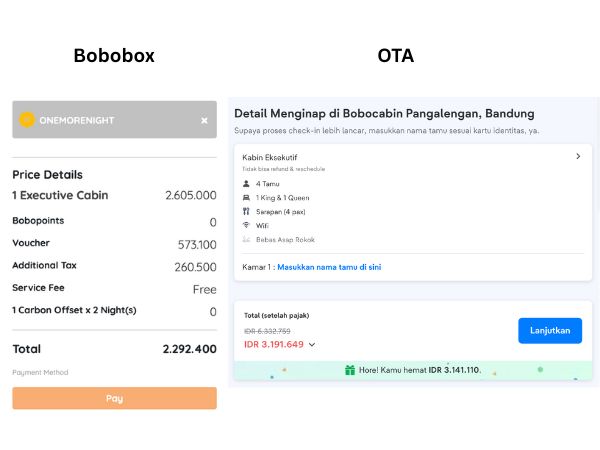Click the yellow voucher coin icon
600x450 pixels.
coord(27,120)
